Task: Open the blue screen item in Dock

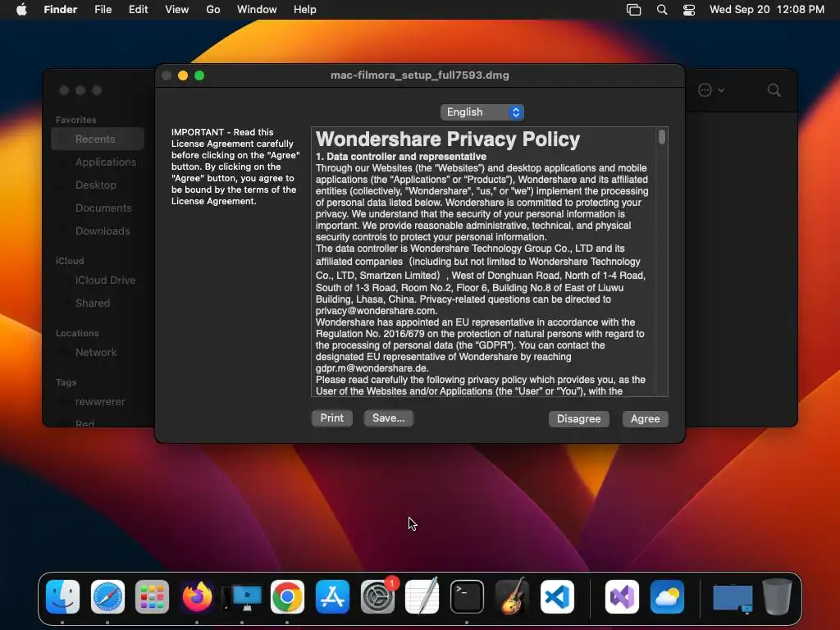Action: [733, 598]
